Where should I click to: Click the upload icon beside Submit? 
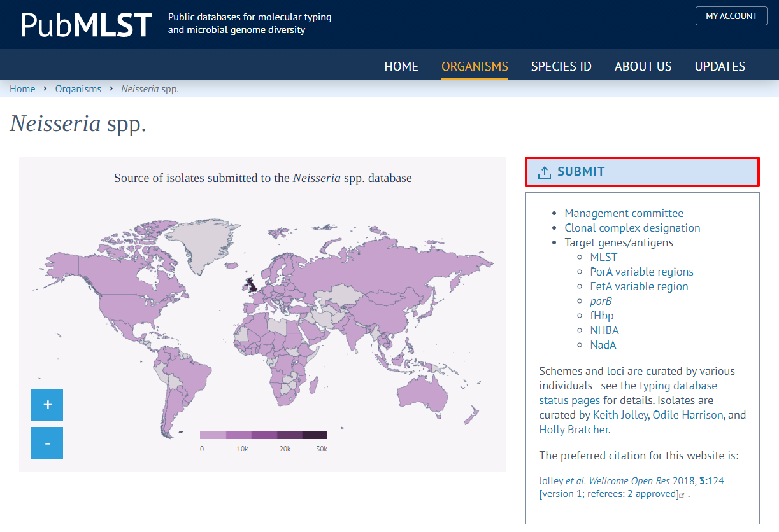(x=544, y=172)
